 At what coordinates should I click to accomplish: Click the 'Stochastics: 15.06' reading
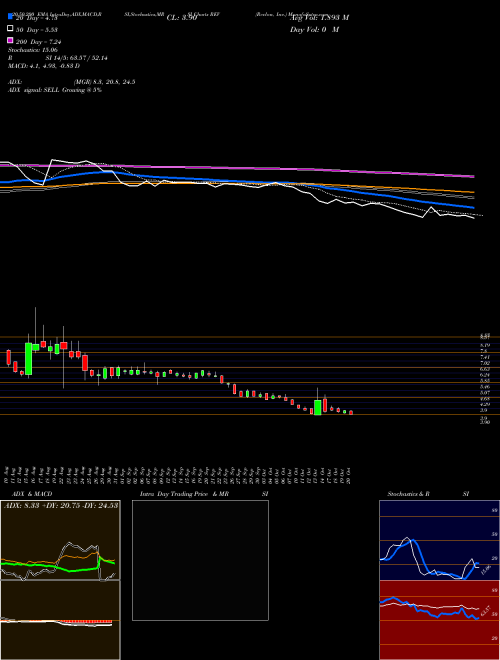tap(32, 50)
